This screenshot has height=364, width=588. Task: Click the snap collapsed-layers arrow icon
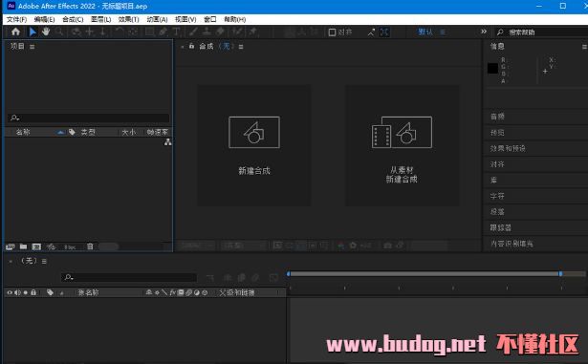click(x=371, y=32)
